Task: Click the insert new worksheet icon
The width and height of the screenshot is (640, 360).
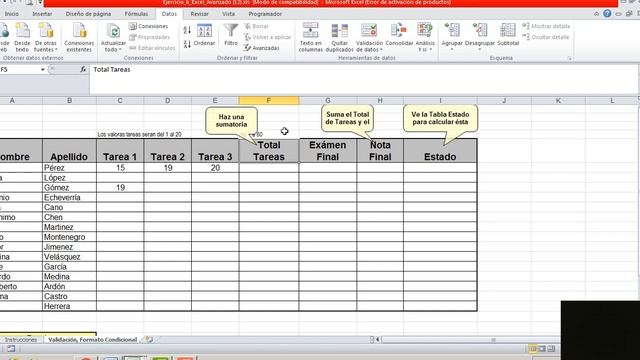Action: pyautogui.click(x=149, y=340)
